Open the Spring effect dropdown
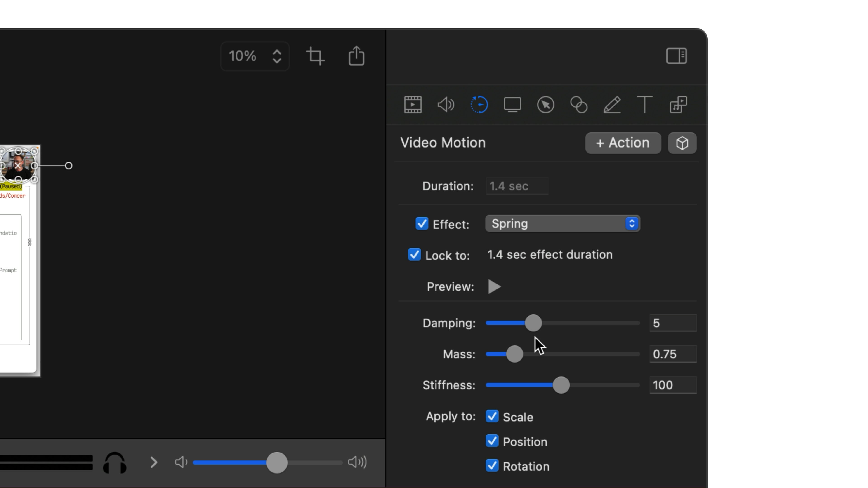This screenshot has width=868, height=488. [x=562, y=224]
